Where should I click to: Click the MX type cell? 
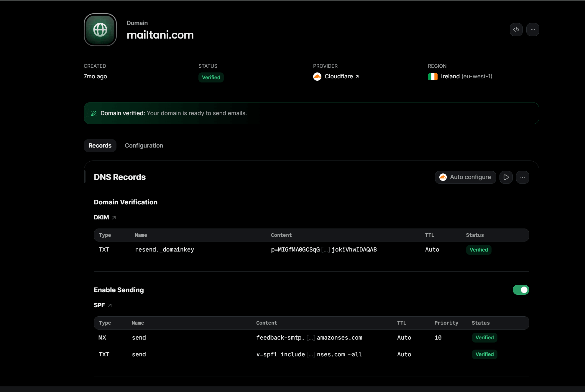(102, 338)
